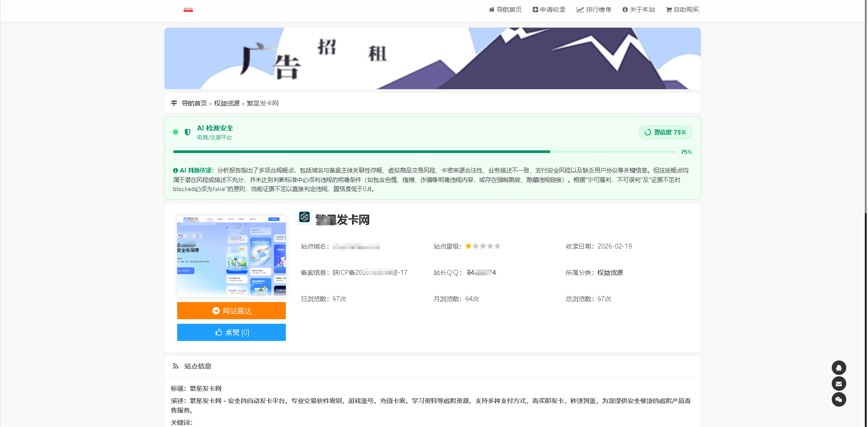Click the WeChat icon in the floating sidebar

(839, 399)
